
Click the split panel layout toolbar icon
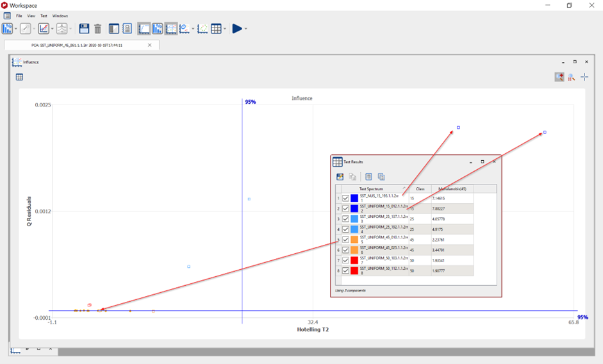[113, 29]
